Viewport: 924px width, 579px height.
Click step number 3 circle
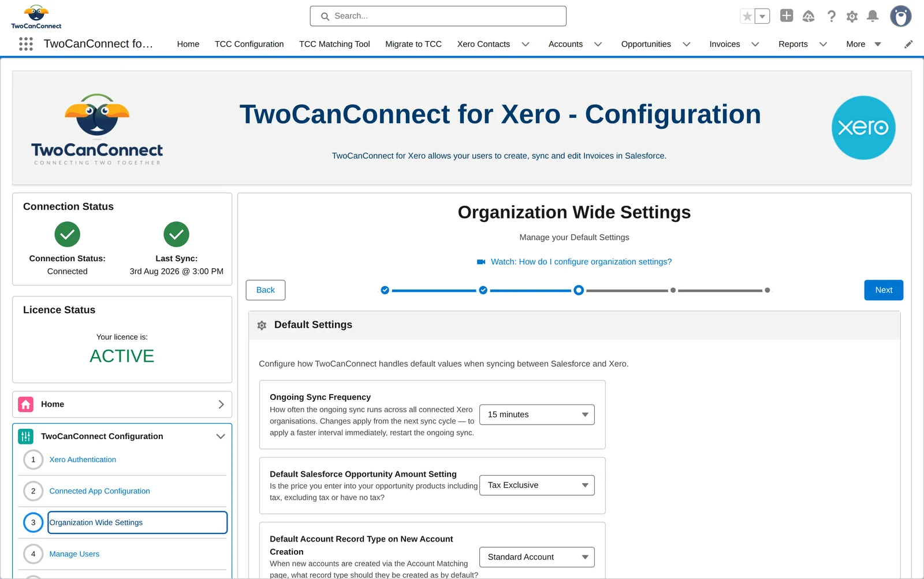click(33, 522)
